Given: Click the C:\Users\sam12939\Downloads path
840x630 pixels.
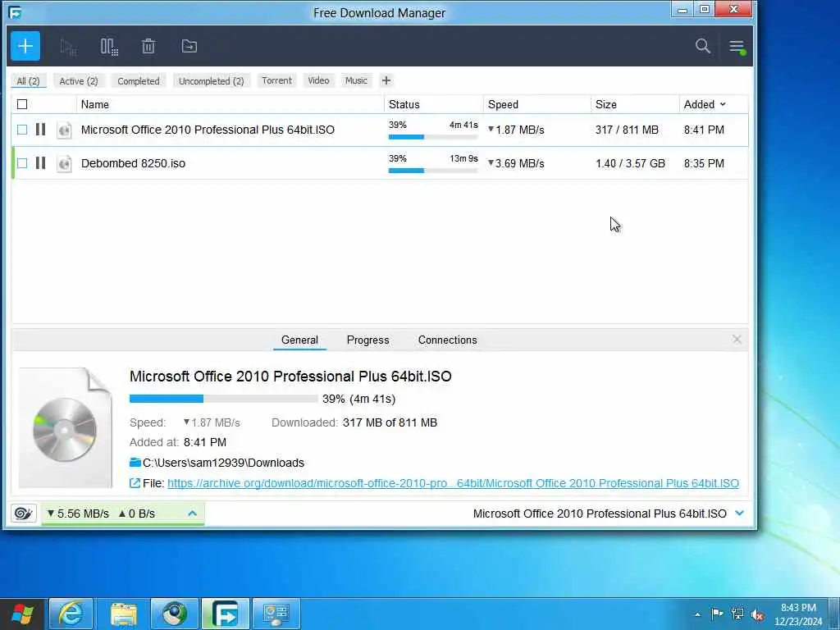Looking at the screenshot, I should [x=223, y=463].
